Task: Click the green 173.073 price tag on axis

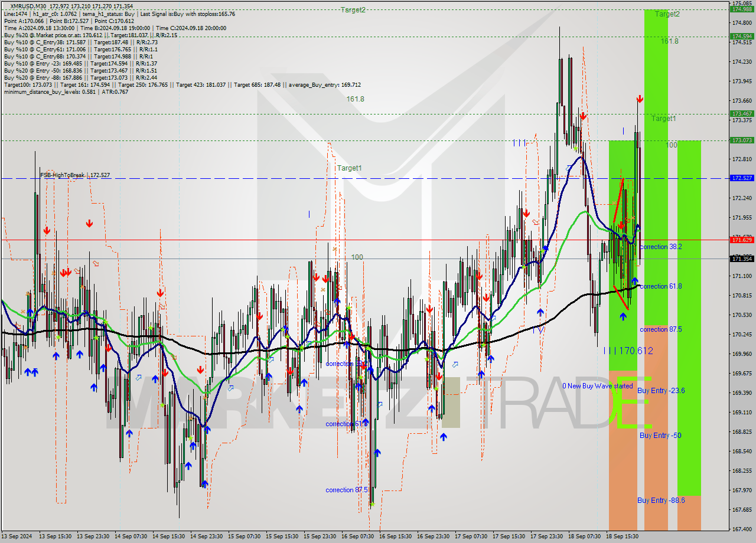Action: pyautogui.click(x=742, y=140)
